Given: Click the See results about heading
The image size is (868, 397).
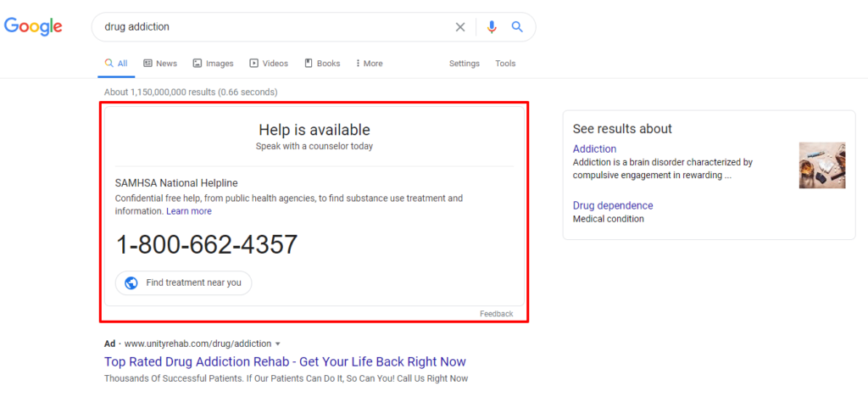Looking at the screenshot, I should tap(622, 128).
